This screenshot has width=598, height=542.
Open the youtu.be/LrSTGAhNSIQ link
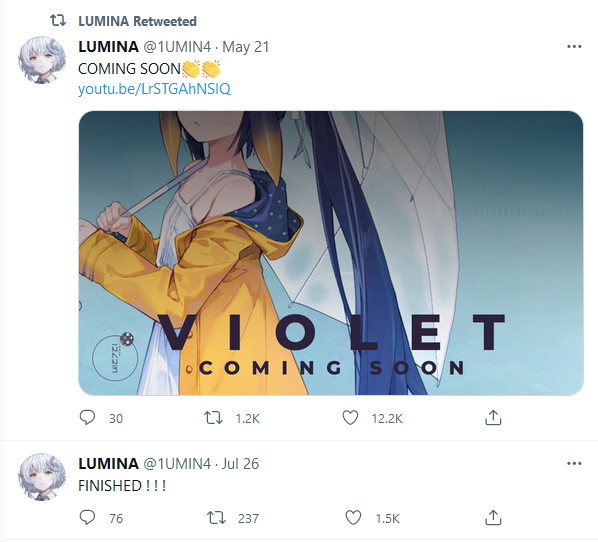154,89
